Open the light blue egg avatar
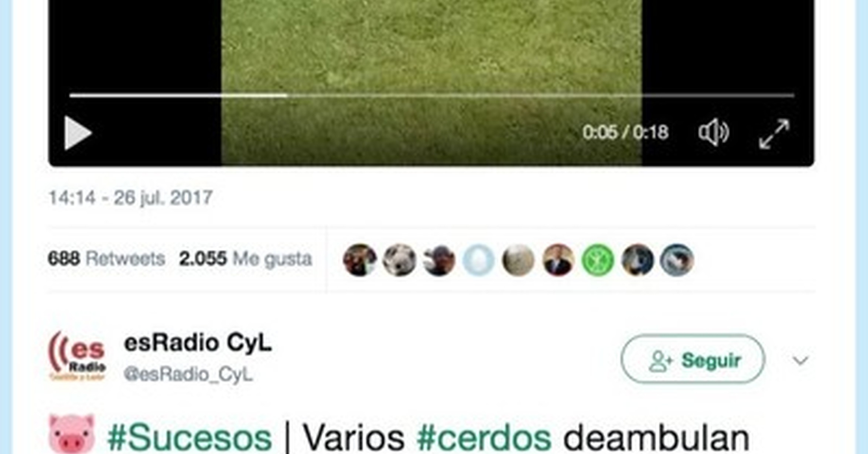868x454 pixels. (478, 260)
